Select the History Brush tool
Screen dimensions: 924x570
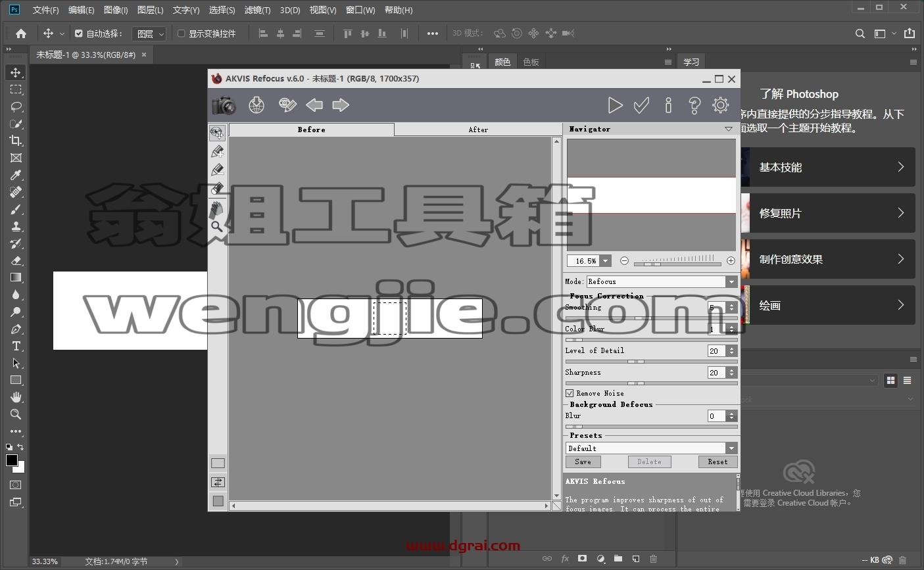16,243
